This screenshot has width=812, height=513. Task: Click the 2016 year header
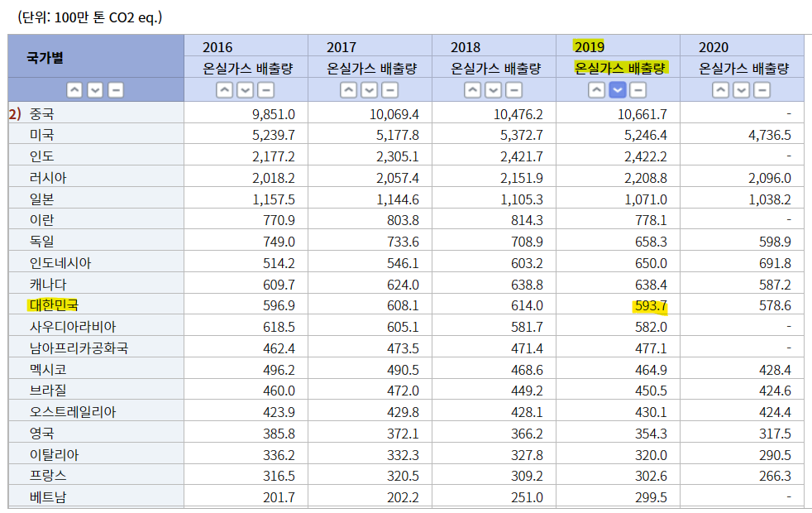tap(217, 47)
